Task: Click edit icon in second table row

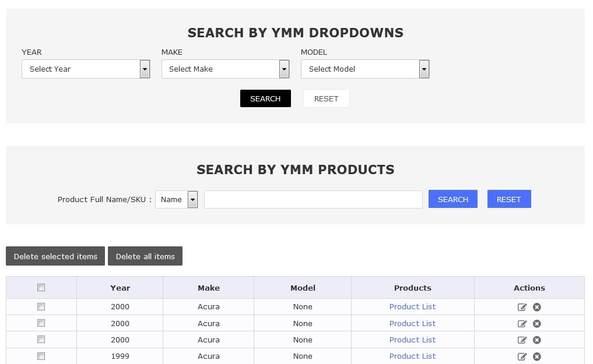Action: [522, 324]
